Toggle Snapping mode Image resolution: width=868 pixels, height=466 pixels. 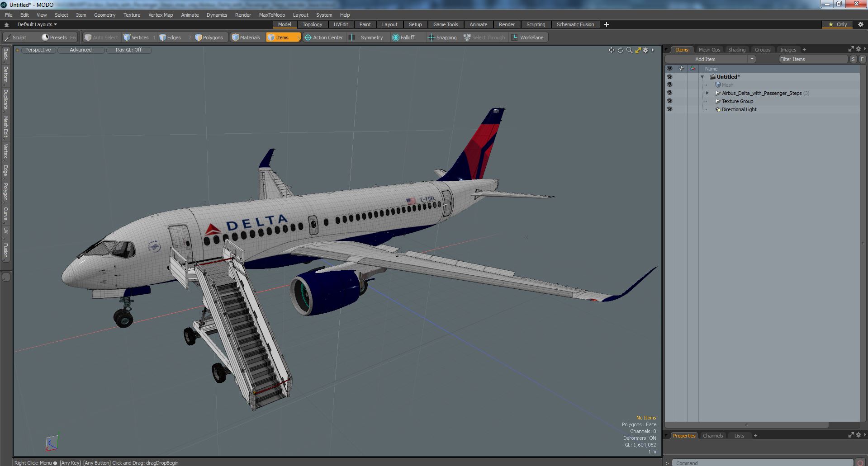442,38
